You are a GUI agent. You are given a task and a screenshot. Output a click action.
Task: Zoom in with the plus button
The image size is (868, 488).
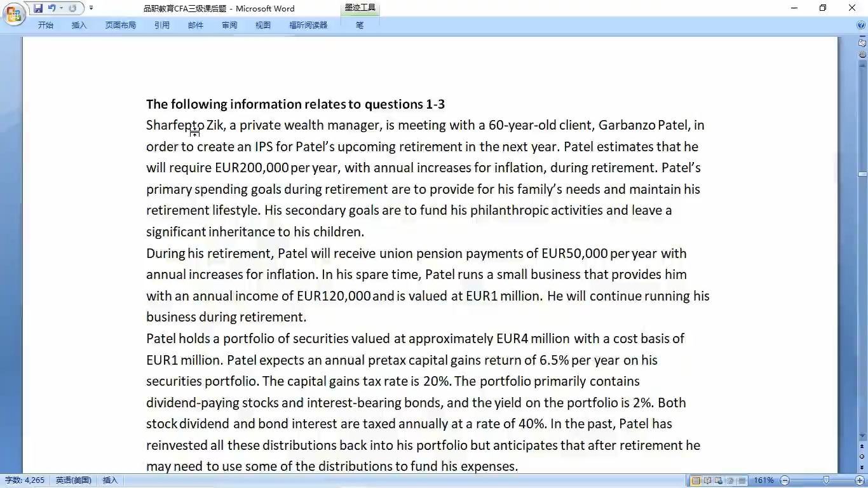point(860,480)
